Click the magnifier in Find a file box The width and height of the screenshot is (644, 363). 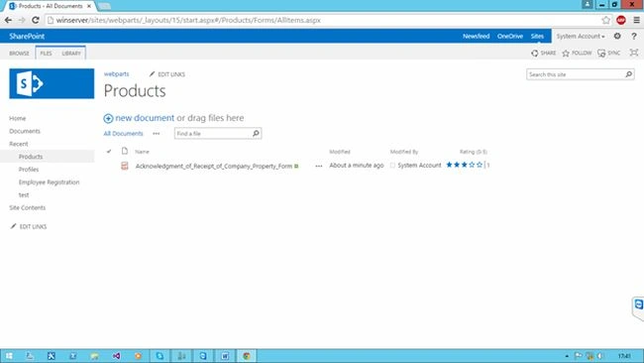(256, 133)
